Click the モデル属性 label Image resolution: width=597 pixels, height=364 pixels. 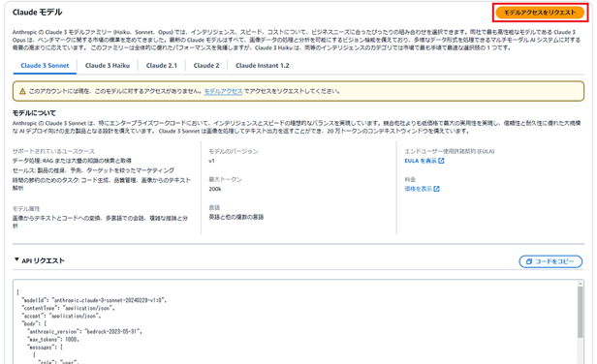tap(26, 209)
